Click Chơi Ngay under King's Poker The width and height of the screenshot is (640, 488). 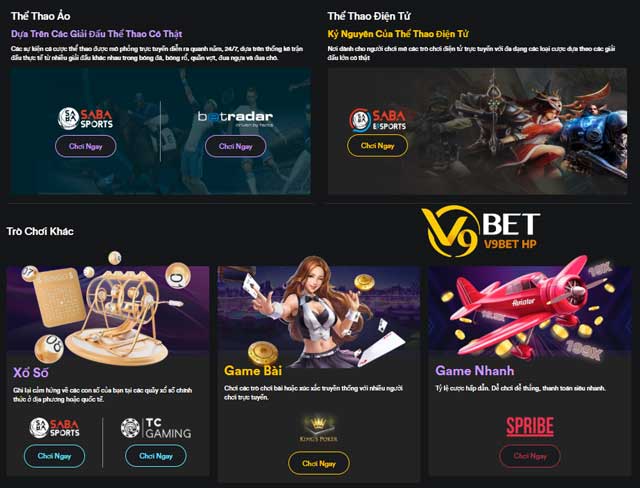pos(319,463)
